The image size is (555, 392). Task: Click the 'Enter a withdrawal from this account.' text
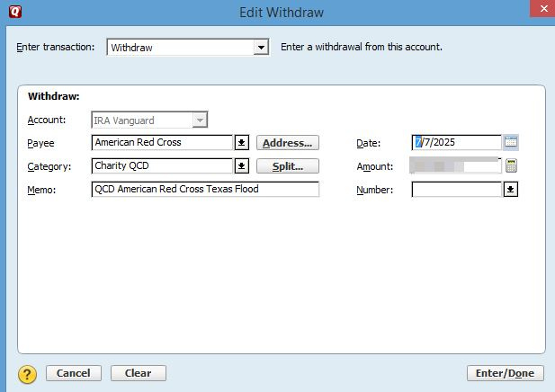pyautogui.click(x=362, y=47)
